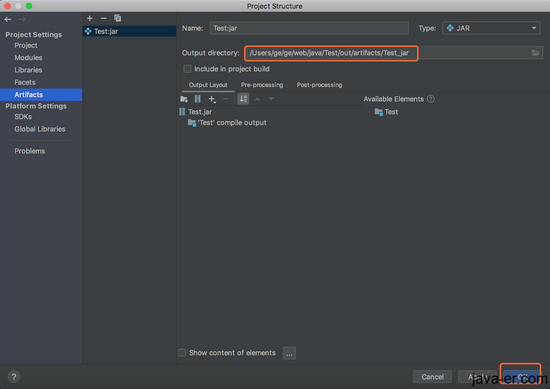Image resolution: width=550 pixels, height=389 pixels.
Task: Move element down in layout
Action: (271, 99)
